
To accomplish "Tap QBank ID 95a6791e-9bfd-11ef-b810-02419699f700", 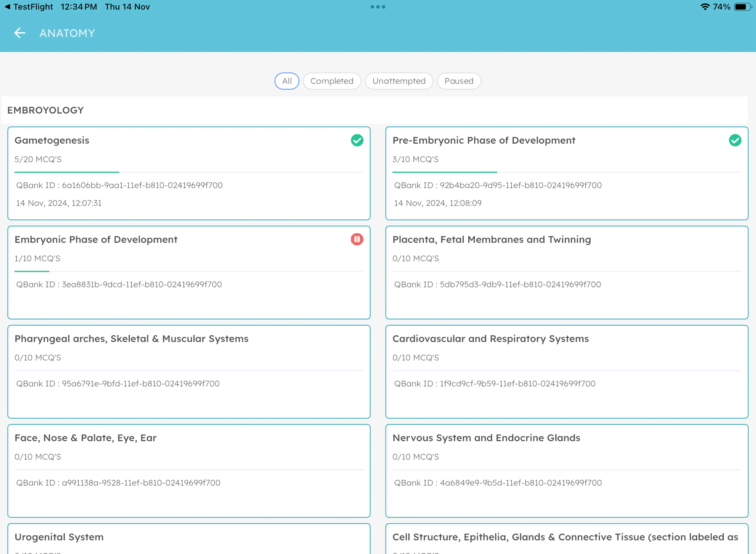I will 118,384.
